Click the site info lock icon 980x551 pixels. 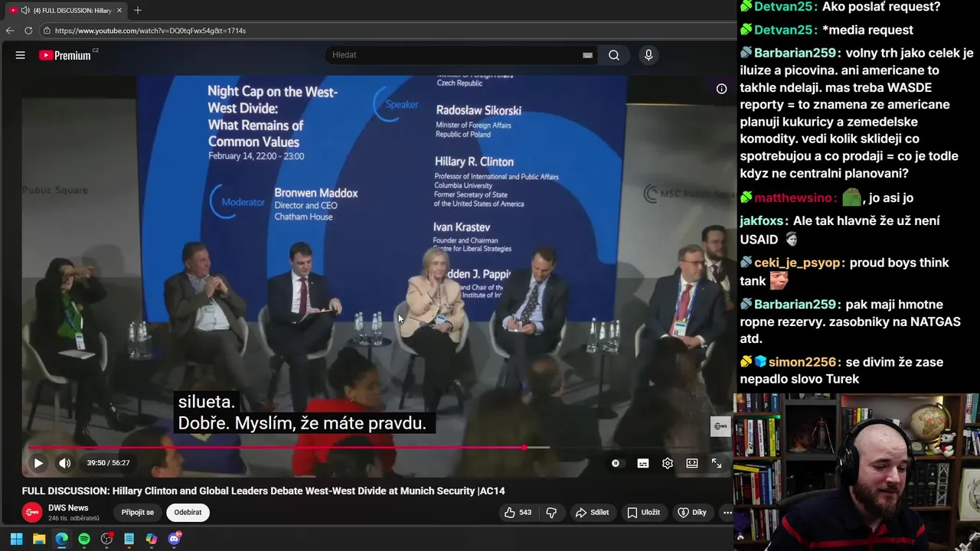click(47, 31)
